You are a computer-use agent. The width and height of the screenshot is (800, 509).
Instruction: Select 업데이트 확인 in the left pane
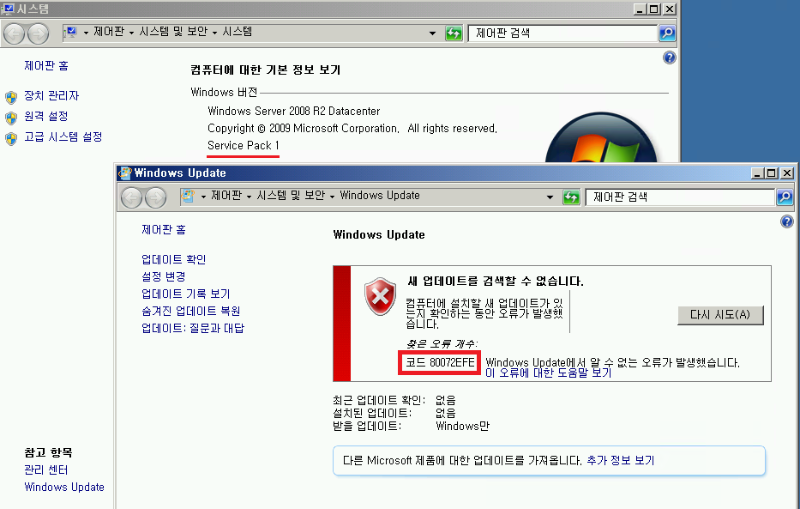click(x=173, y=260)
